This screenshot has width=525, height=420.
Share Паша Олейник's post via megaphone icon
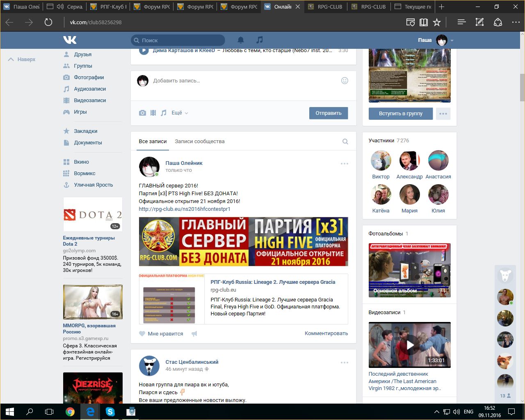pyautogui.click(x=194, y=334)
